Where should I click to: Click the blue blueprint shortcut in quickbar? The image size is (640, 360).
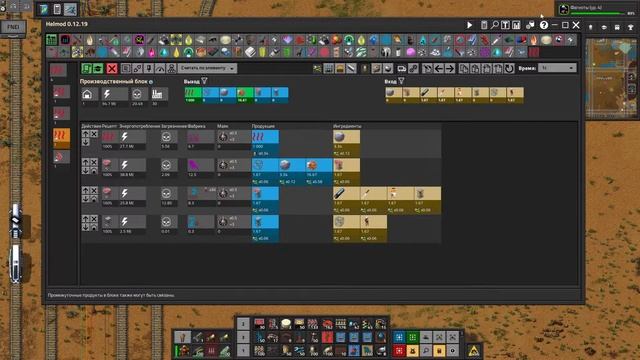399,337
